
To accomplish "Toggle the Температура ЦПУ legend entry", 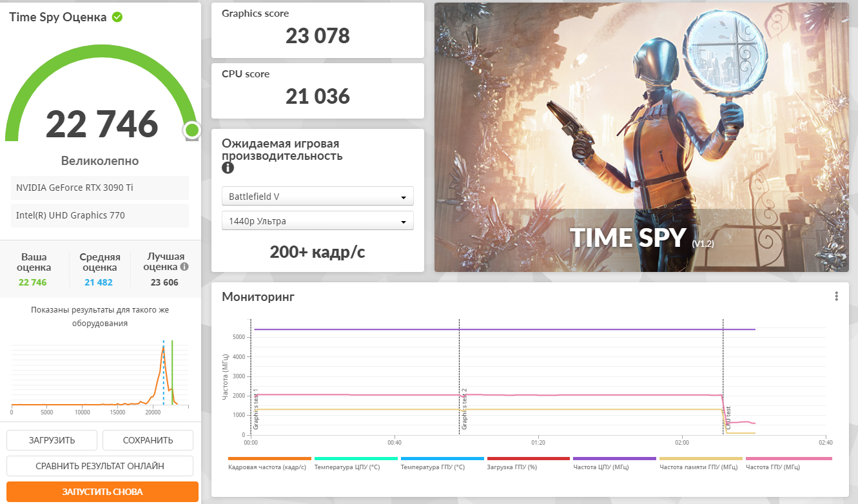I will pyautogui.click(x=355, y=463).
